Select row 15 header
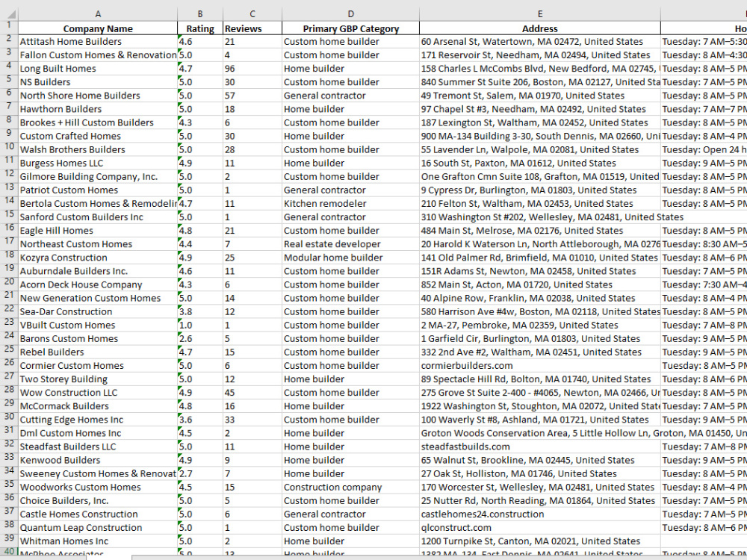The height and width of the screenshot is (560, 747). 9,217
